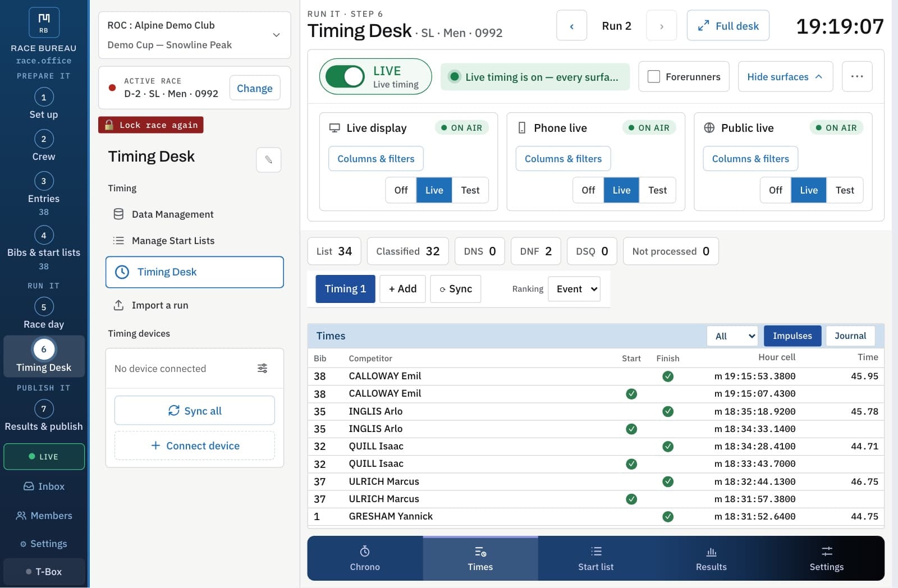Open the Chrono view in bottom bar

pyautogui.click(x=365, y=558)
